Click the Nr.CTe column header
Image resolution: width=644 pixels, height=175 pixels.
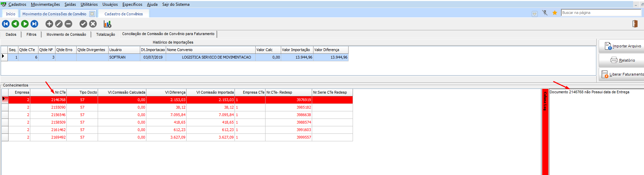(x=48, y=92)
